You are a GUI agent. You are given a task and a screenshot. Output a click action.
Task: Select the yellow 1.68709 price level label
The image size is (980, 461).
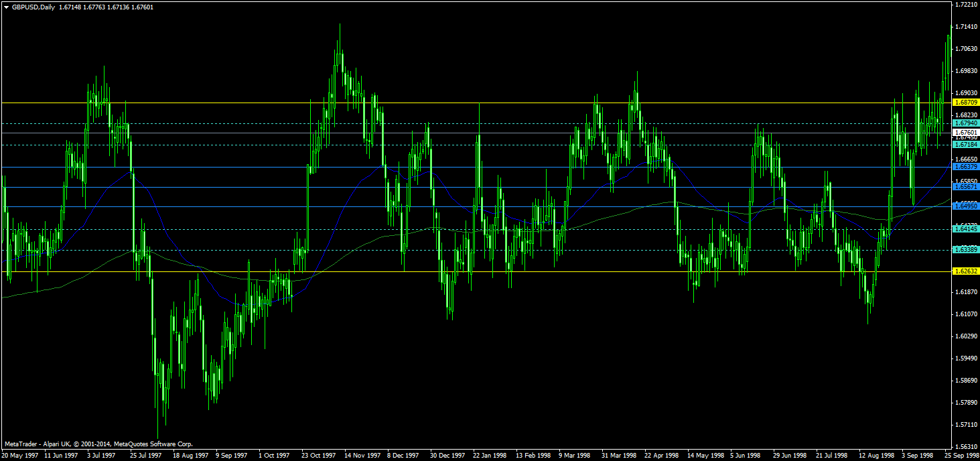point(966,103)
